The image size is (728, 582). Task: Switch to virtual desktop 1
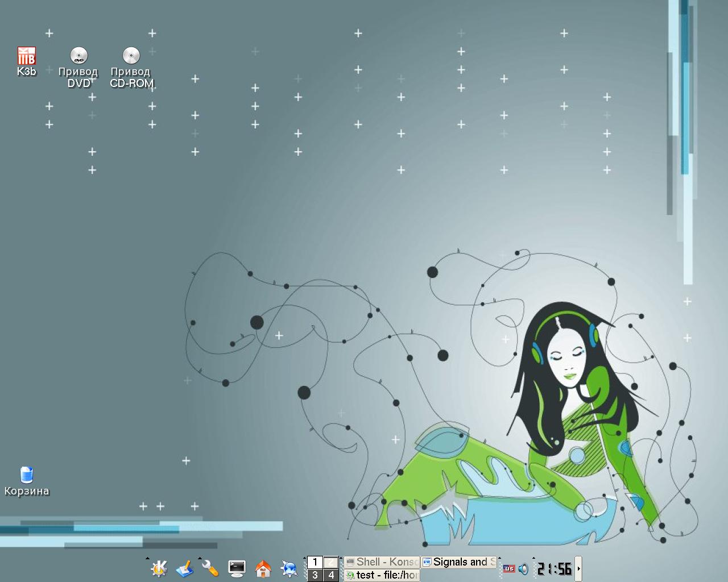click(x=315, y=562)
